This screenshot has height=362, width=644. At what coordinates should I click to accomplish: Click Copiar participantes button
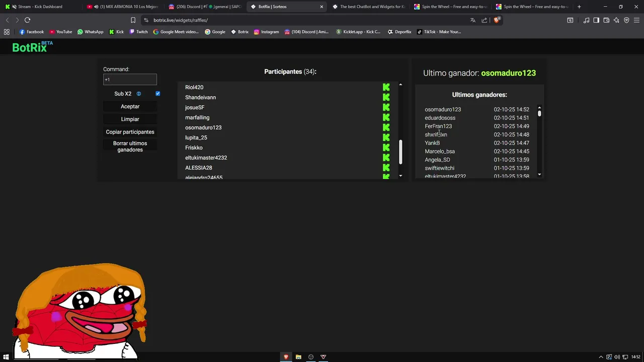130,132
